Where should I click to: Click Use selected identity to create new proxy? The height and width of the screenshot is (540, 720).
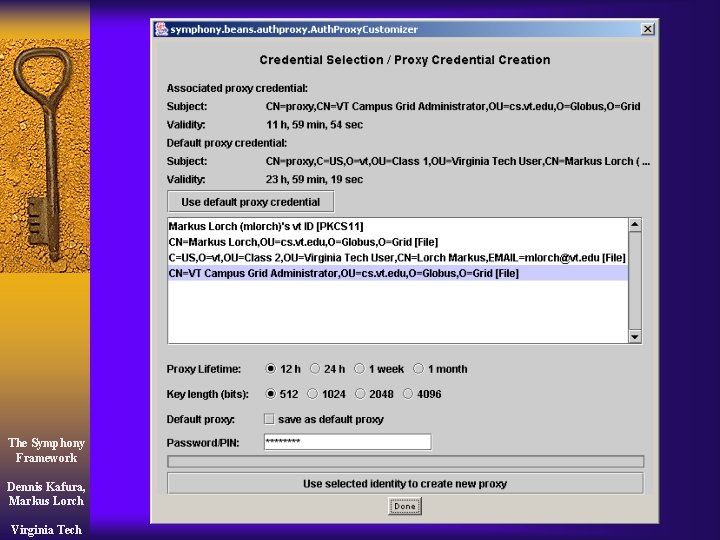tap(405, 484)
